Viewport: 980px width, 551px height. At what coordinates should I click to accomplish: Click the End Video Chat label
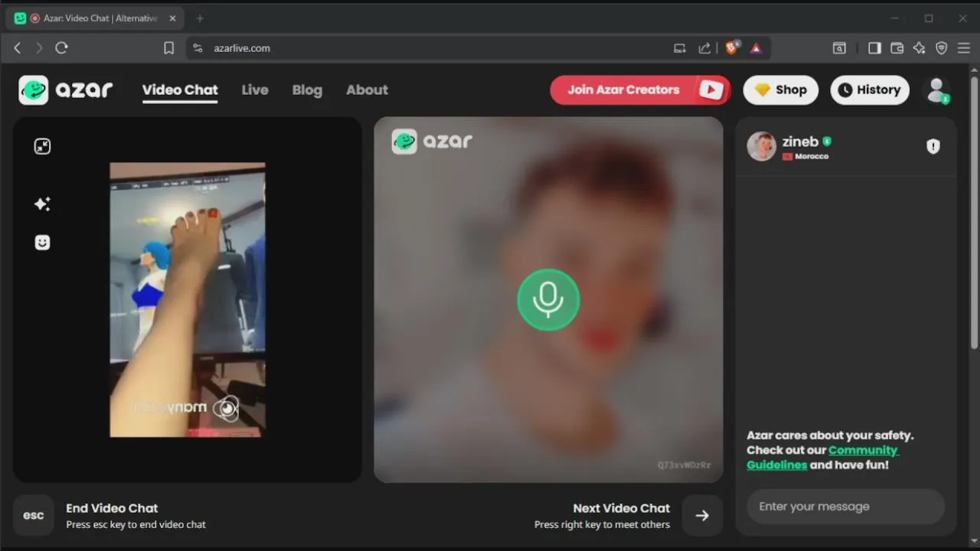coord(112,508)
